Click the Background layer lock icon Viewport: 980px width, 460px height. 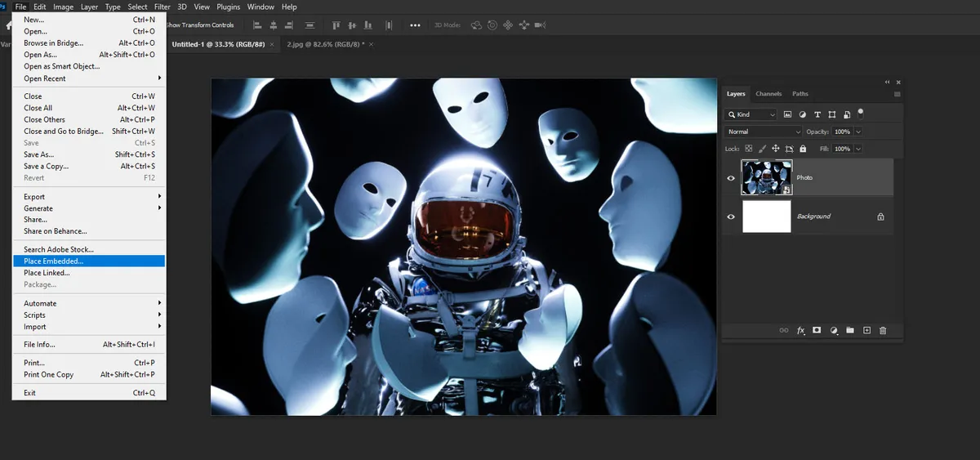click(x=880, y=217)
